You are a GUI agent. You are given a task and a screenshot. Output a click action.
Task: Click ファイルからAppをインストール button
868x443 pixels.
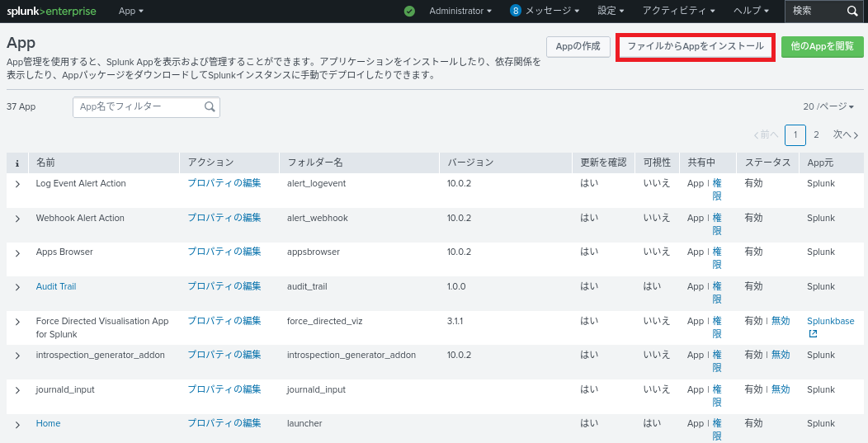[695, 47]
